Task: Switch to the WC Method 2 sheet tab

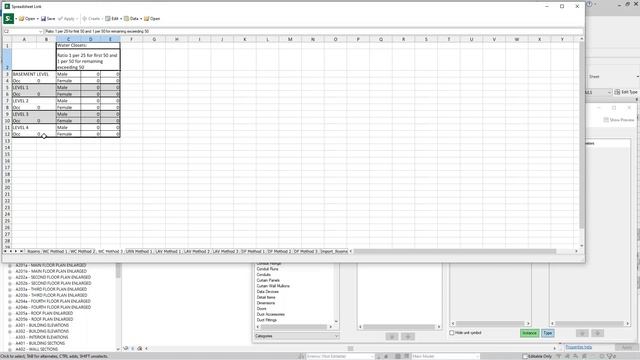Action: [82, 251]
